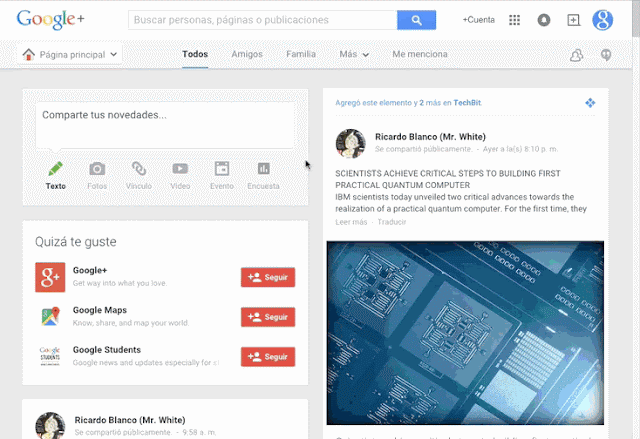Click Leer más on the quantum post
The width and height of the screenshot is (640, 439).
pos(351,222)
